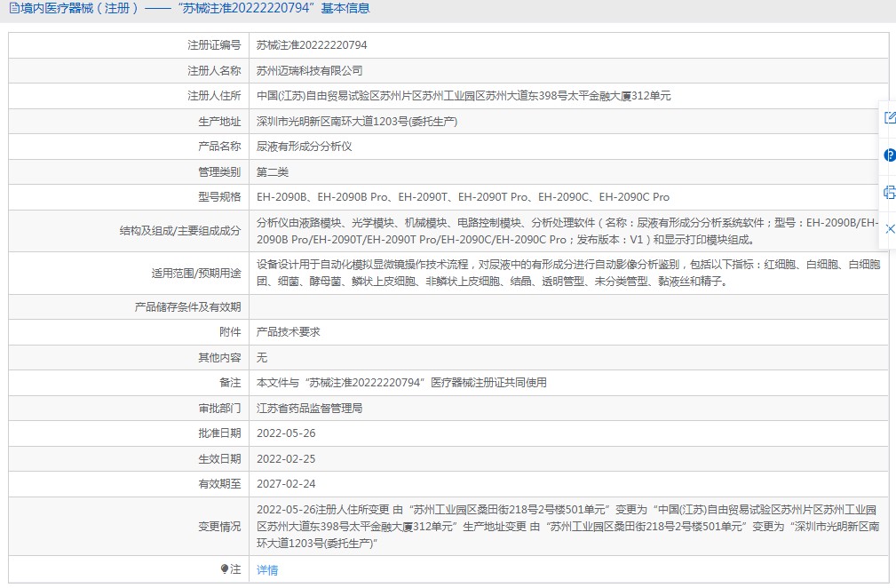Click effective date 2022-02-25
Image resolution: width=896 pixels, height=588 pixels.
[286, 459]
